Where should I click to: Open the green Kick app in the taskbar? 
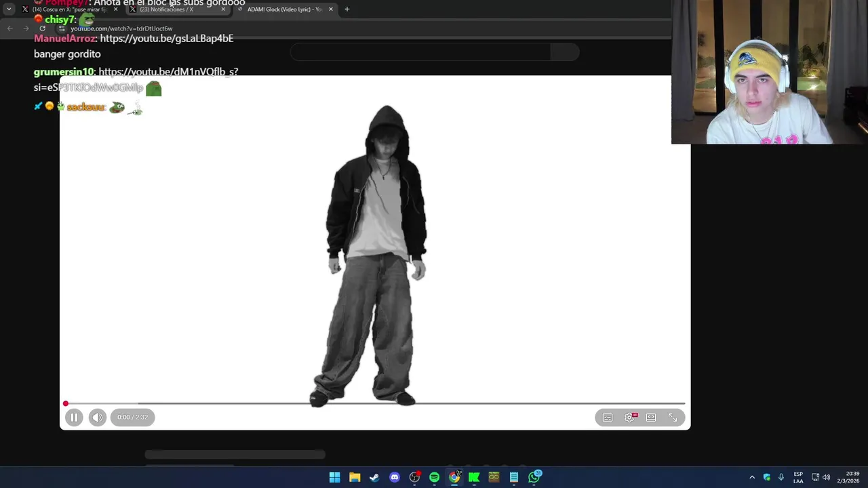[x=474, y=477]
